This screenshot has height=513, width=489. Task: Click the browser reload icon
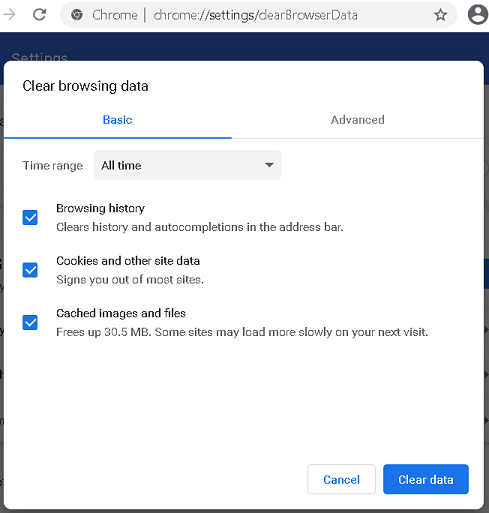click(40, 15)
